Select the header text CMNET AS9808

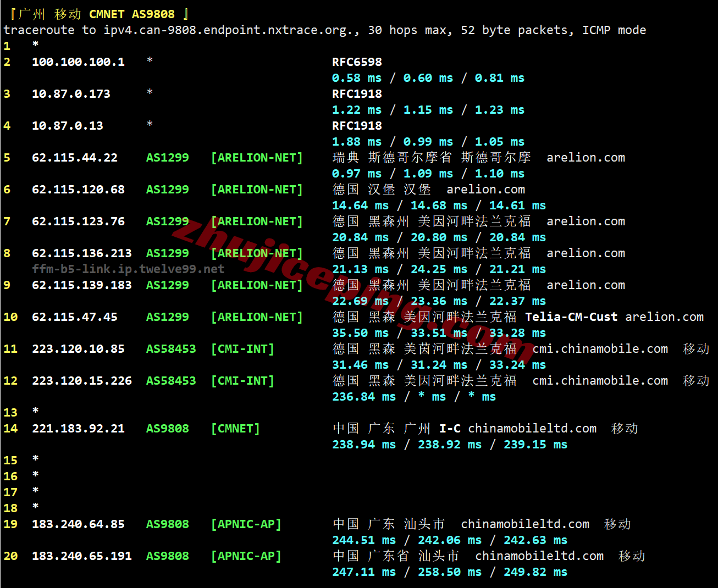(x=131, y=14)
